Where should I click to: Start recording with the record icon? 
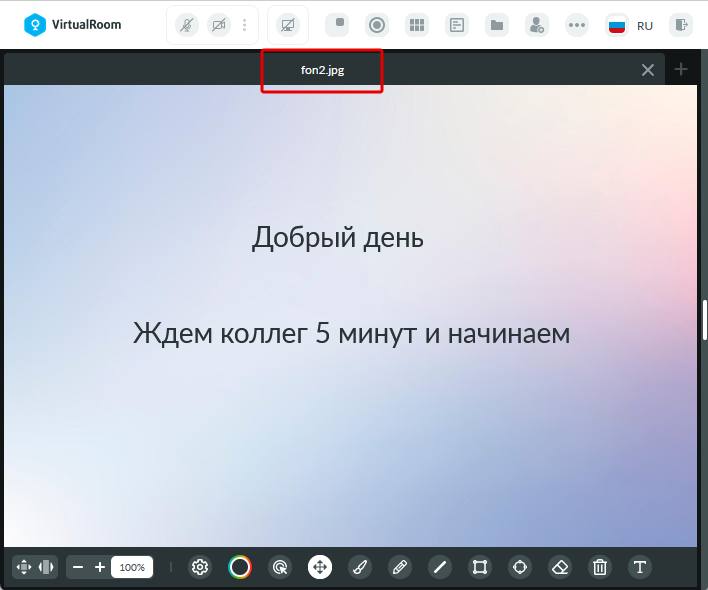[377, 25]
